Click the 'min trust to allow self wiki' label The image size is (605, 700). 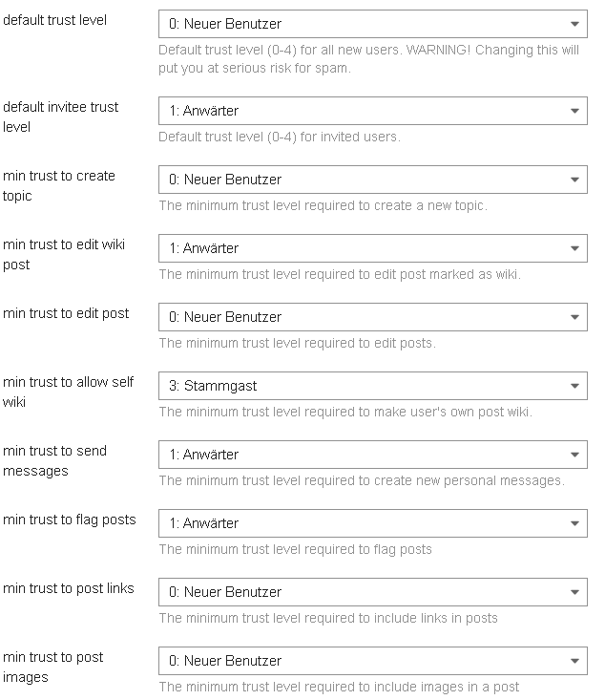68,392
